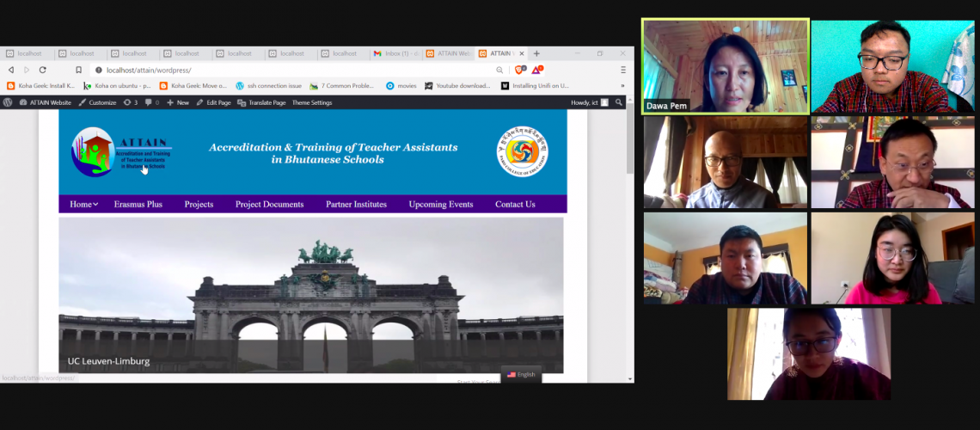Open the 'Koha Geek: Move o...' bookmark
The width and height of the screenshot is (980, 430).
tap(193, 86)
